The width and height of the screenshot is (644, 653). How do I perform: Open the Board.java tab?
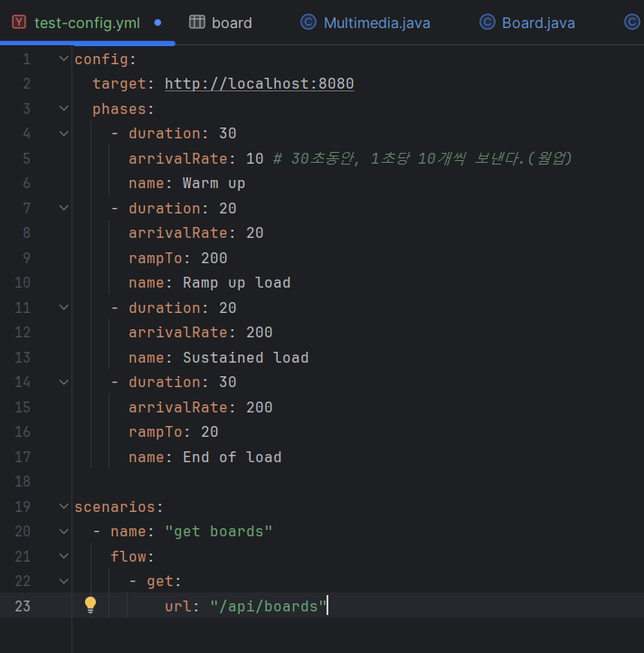click(538, 23)
